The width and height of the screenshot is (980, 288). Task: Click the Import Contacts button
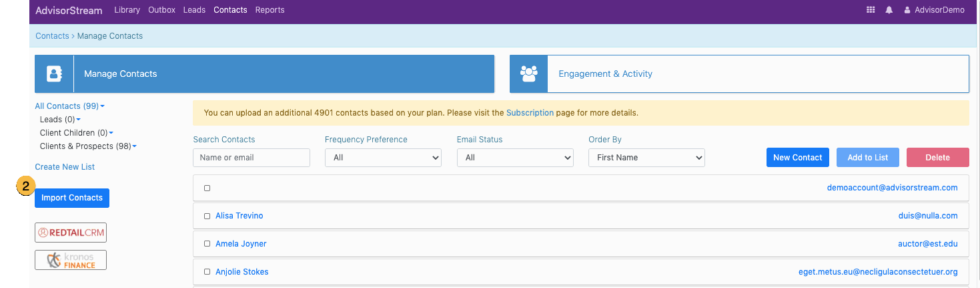coord(72,198)
